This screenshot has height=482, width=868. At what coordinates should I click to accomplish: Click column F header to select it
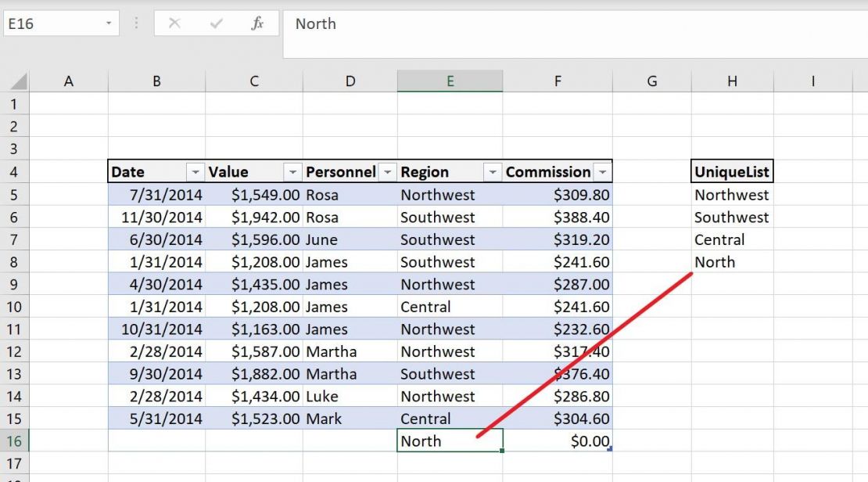pyautogui.click(x=558, y=81)
